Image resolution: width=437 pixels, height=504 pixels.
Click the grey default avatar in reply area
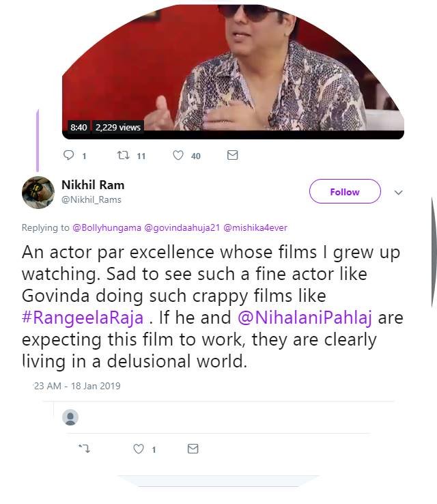(70, 417)
